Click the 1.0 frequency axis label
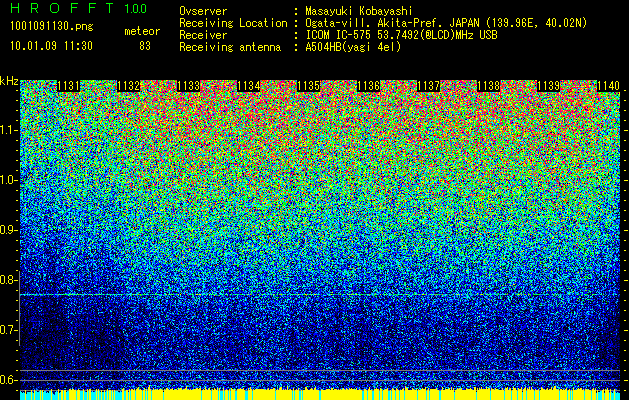This screenshot has width=629, height=400. tap(8, 181)
